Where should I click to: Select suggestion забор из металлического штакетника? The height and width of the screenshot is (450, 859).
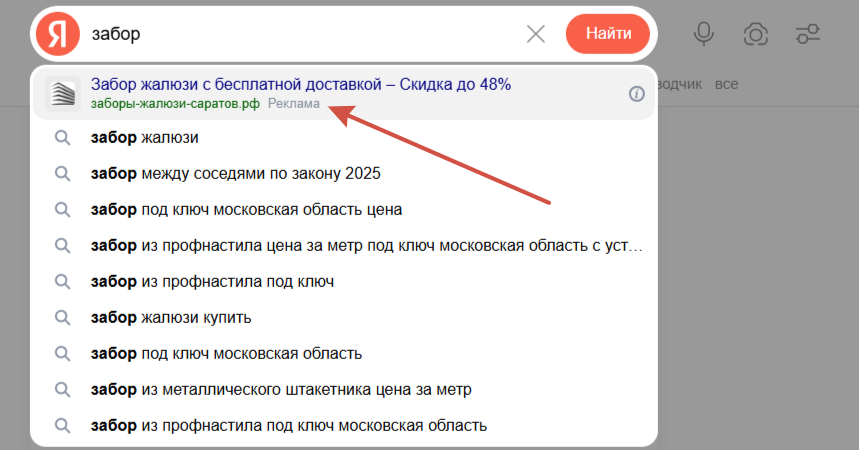click(281, 390)
